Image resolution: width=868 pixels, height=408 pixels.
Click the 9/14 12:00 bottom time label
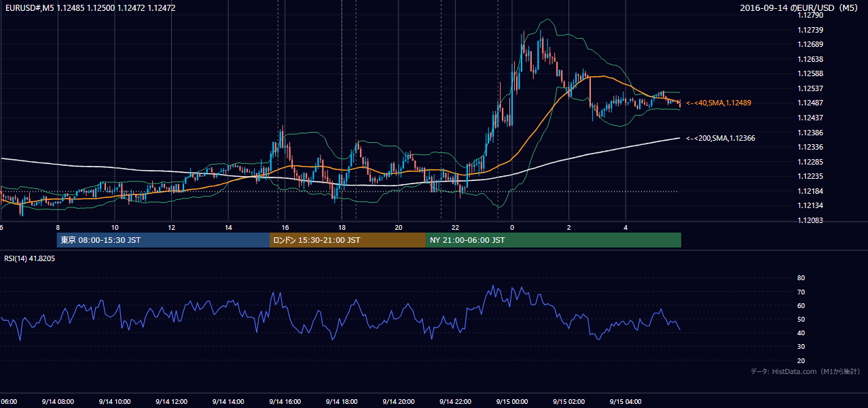tap(171, 402)
